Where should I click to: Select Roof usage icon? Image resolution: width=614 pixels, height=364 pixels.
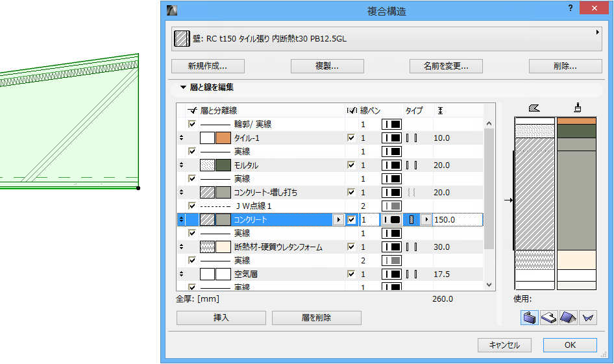pos(568,317)
